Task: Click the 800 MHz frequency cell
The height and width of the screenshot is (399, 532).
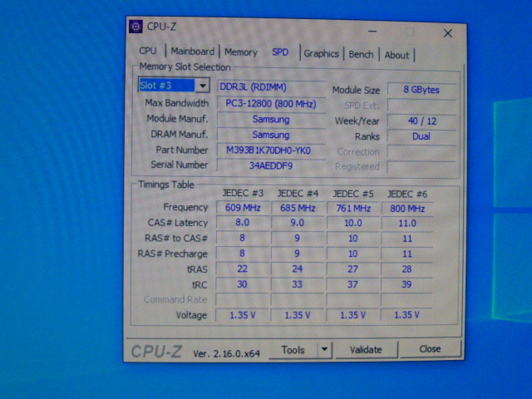Action: click(407, 209)
